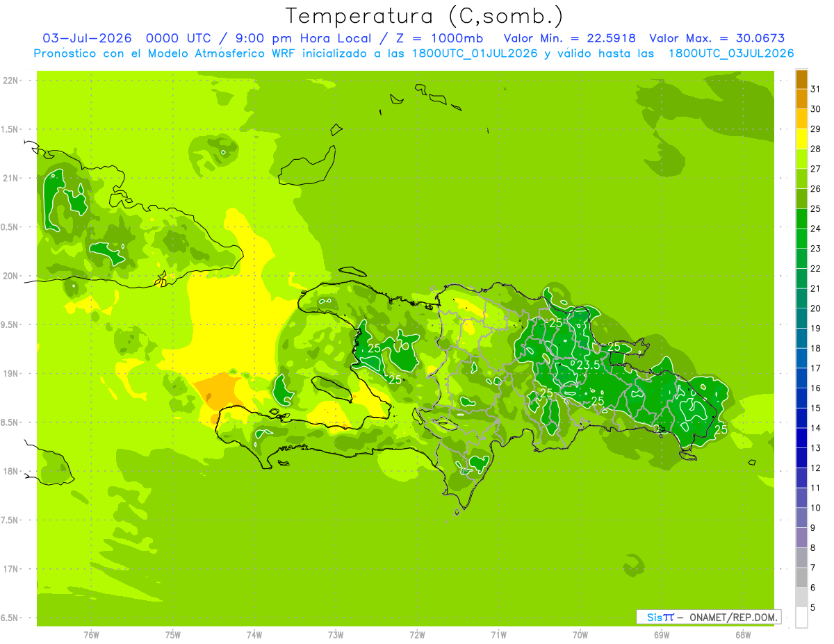This screenshot has width=834, height=644.
Task: Select the "75W" longitude axis label
Action: 172,635
